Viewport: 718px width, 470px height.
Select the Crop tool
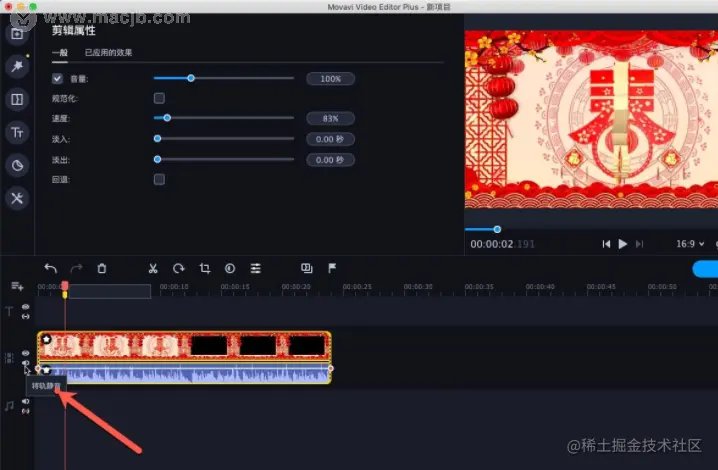click(205, 268)
